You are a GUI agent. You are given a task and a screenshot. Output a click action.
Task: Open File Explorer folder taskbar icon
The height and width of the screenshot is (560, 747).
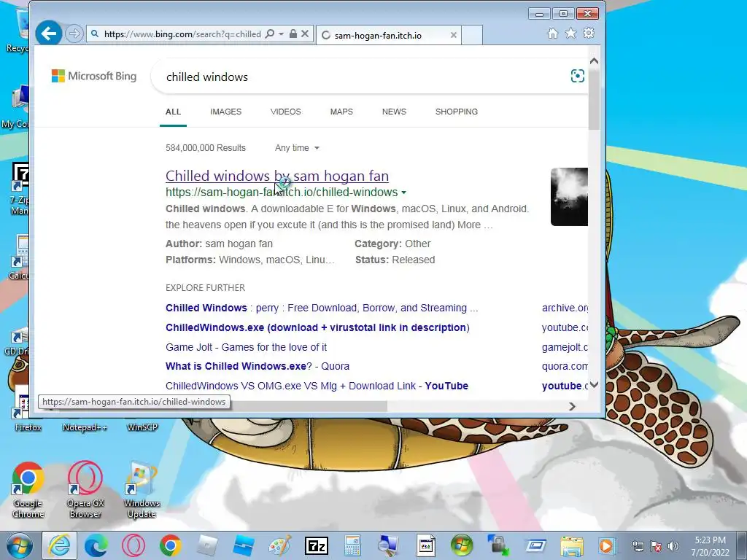coord(572,545)
